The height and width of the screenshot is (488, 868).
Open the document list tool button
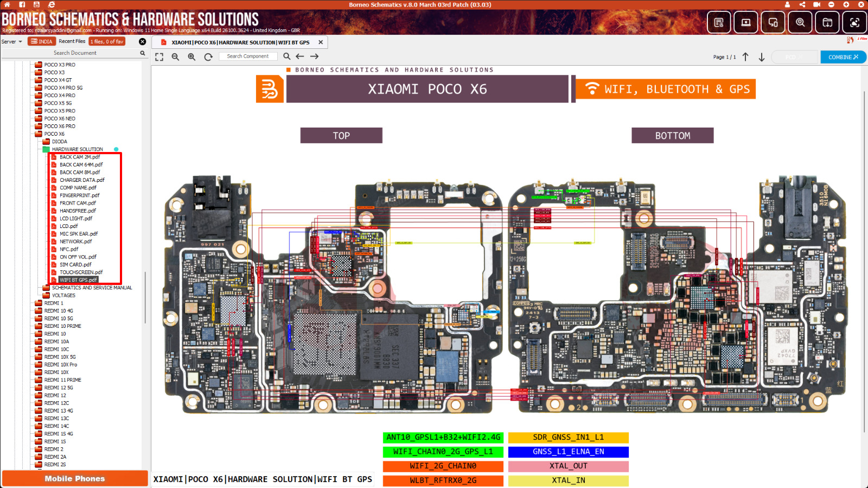click(x=719, y=22)
